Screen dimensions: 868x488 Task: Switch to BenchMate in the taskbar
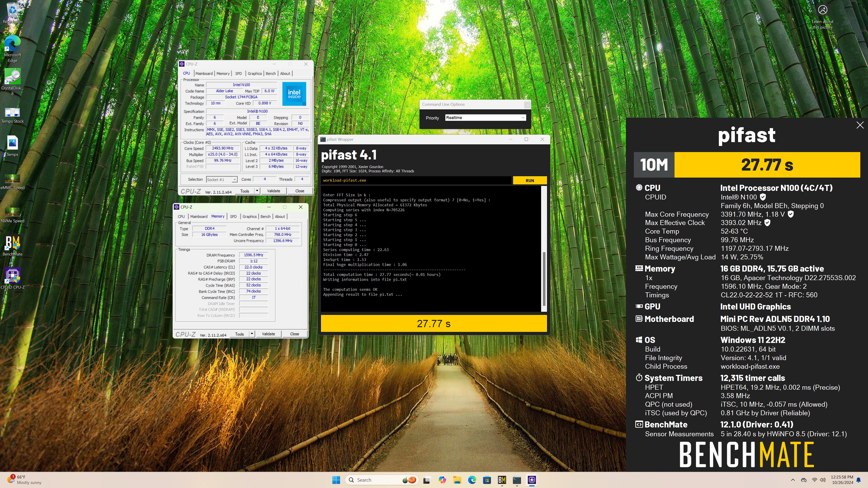pyautogui.click(x=502, y=480)
